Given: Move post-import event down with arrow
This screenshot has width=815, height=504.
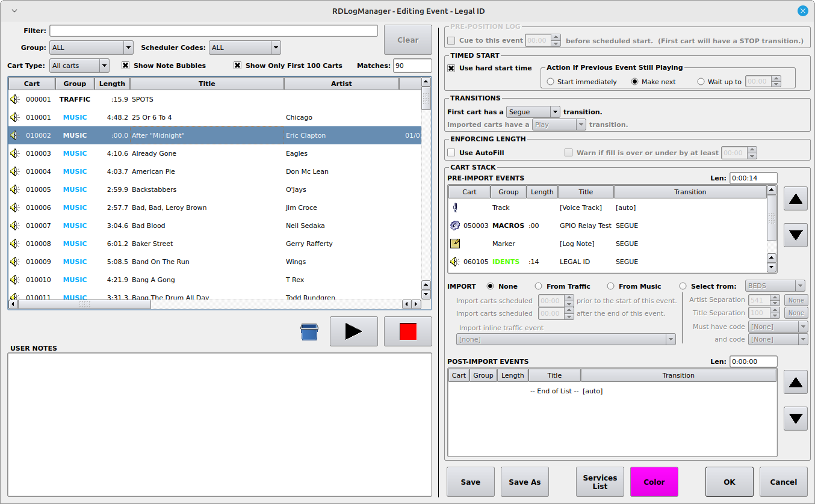Looking at the screenshot, I should 795,418.
